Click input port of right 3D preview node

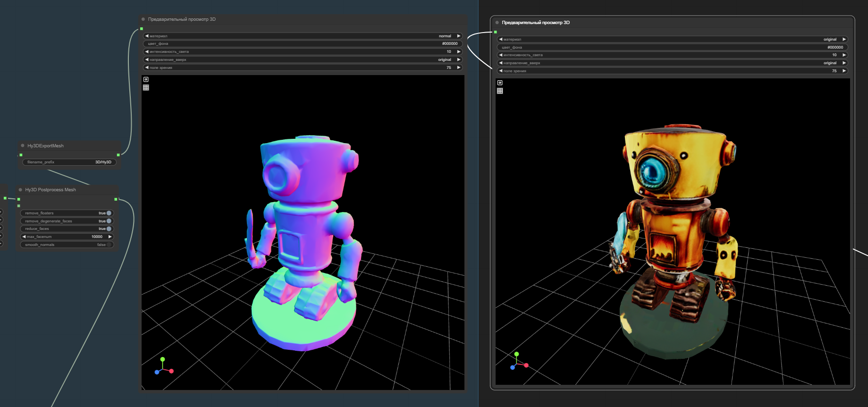[x=496, y=32]
